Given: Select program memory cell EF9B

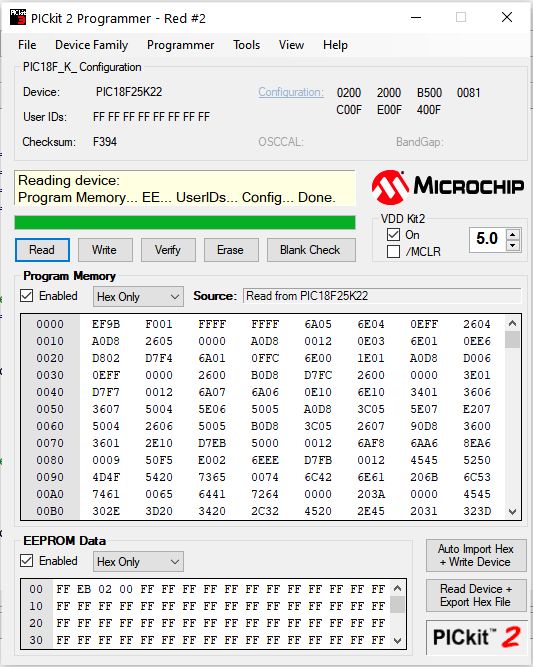Looking at the screenshot, I should (106, 324).
